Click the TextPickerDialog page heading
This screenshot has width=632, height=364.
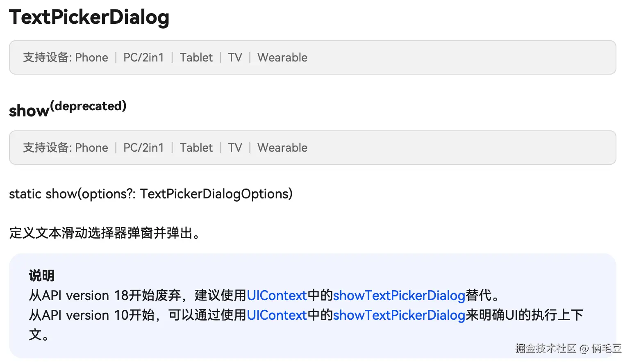pos(89,17)
